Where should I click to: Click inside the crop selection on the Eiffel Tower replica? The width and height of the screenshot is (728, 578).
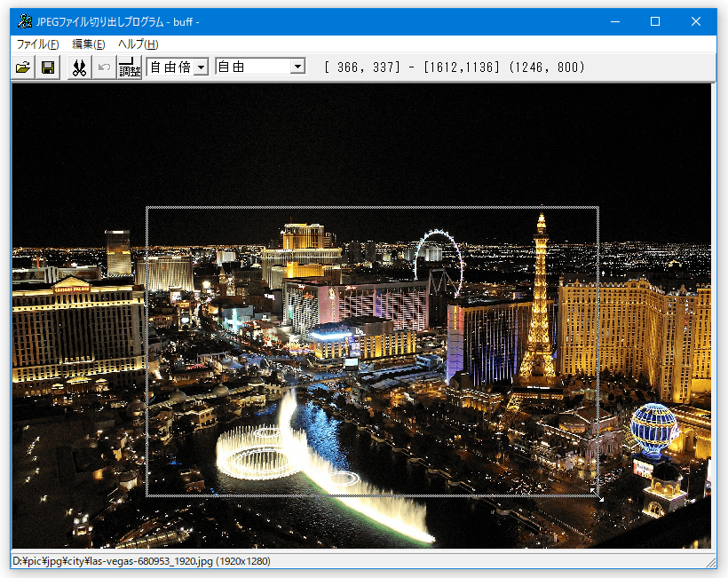pyautogui.click(x=540, y=297)
